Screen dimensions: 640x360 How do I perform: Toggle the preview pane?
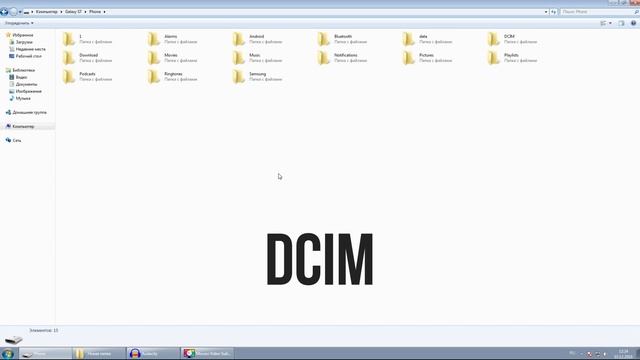click(621, 23)
